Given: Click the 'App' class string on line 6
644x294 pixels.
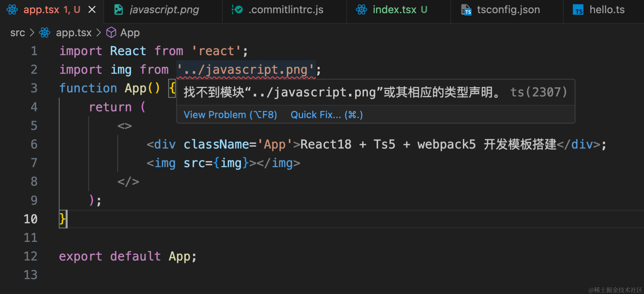Looking at the screenshot, I should click(x=275, y=145).
